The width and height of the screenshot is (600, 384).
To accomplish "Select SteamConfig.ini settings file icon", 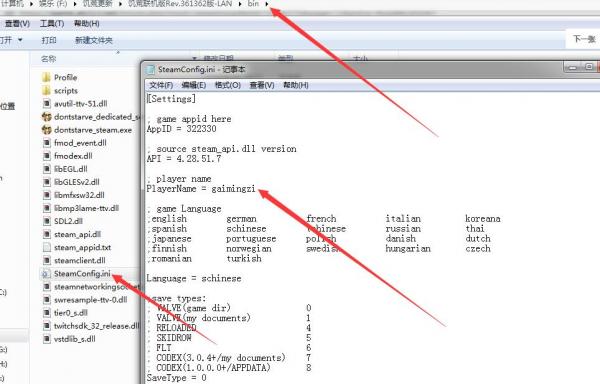I will coord(46,274).
